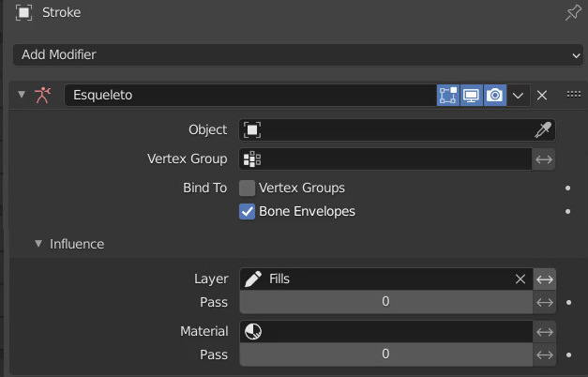The width and height of the screenshot is (588, 377).
Task: Clear the Fills layer selection
Action: (520, 279)
